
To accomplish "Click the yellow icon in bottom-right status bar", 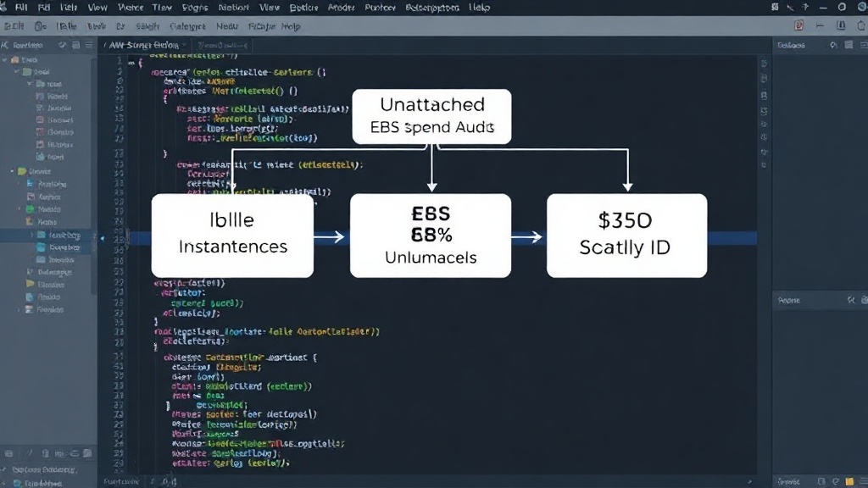I will [x=849, y=481].
